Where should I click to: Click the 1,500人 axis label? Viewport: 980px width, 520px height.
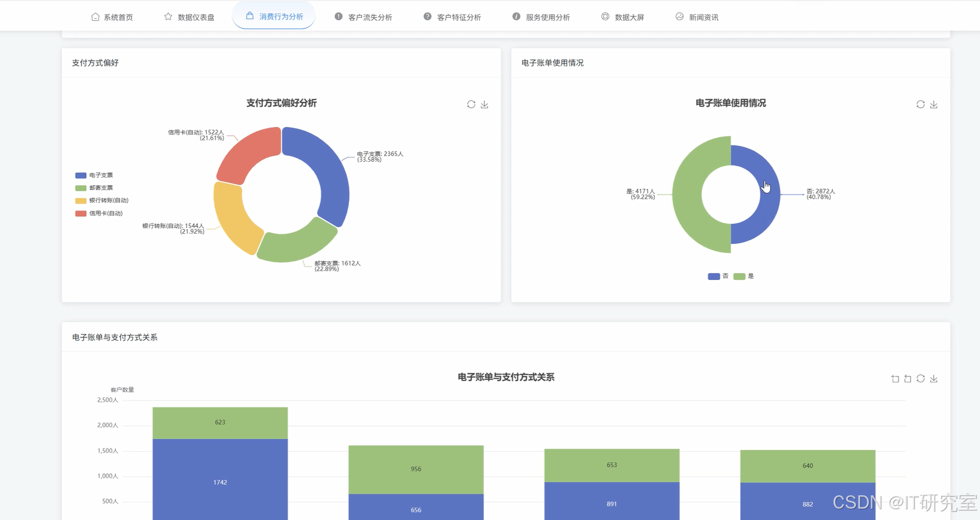[x=107, y=450]
